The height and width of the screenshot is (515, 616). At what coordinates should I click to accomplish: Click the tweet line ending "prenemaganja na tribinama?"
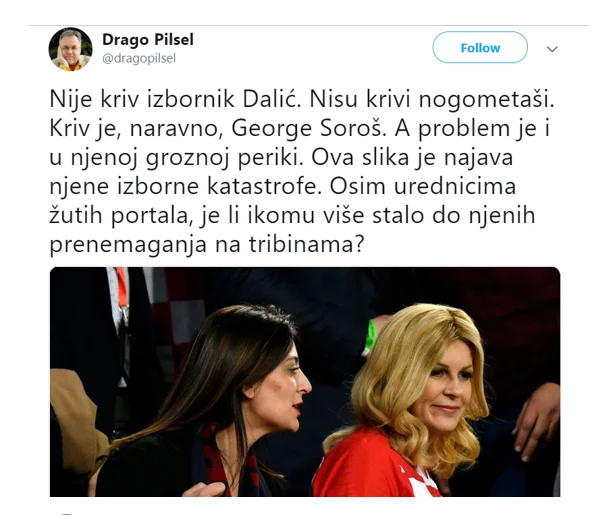pos(207,245)
